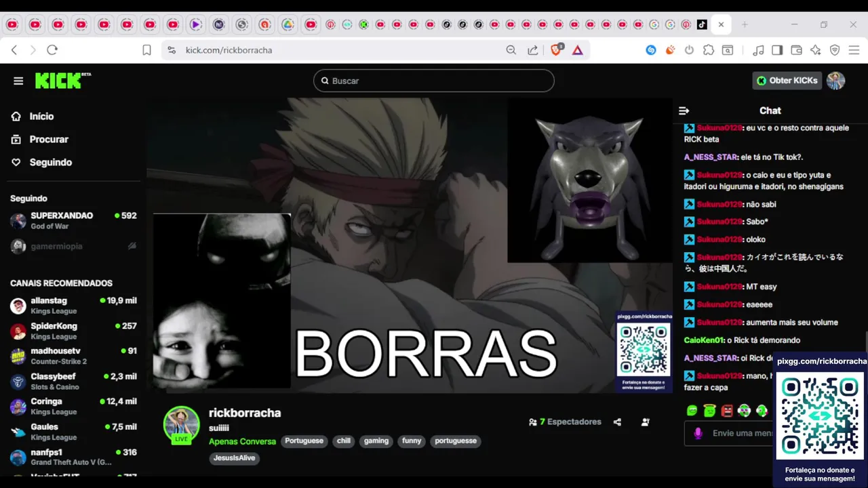The width and height of the screenshot is (868, 488).
Task: Open Brave Rewards triangle icon
Action: click(x=578, y=50)
